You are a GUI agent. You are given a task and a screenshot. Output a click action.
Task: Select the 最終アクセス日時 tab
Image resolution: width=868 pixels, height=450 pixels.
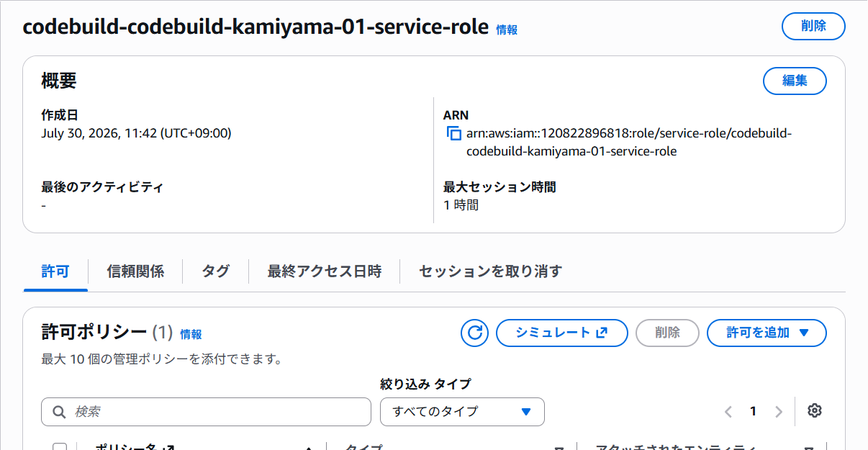click(324, 271)
